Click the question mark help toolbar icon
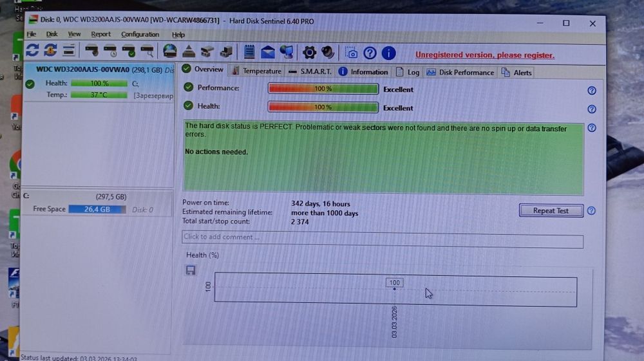 pos(370,53)
